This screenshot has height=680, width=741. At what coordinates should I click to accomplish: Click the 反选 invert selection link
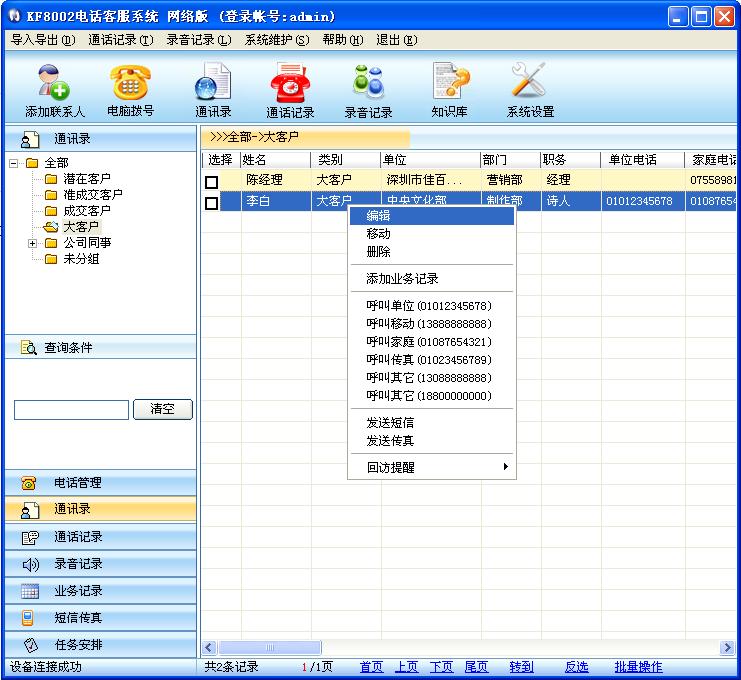click(577, 667)
